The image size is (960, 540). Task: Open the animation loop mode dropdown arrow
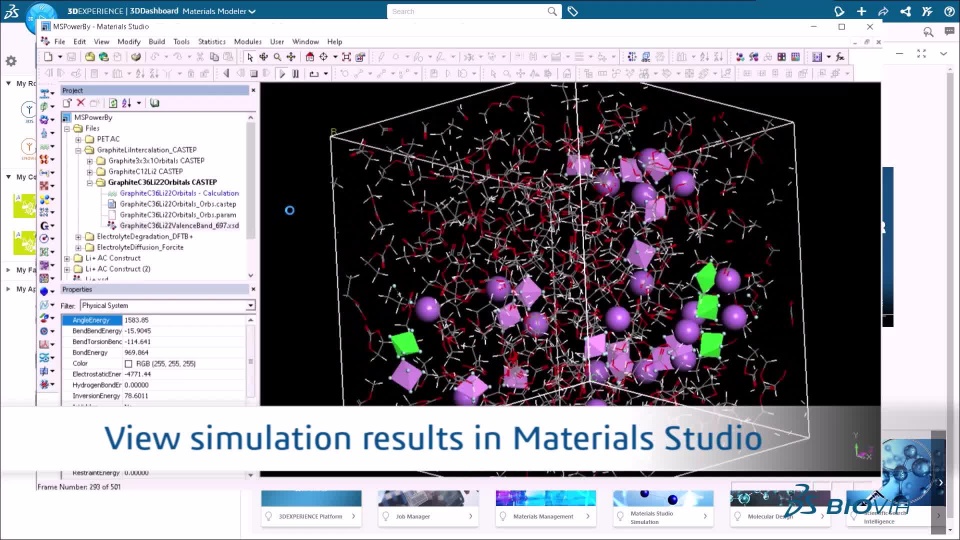click(x=326, y=73)
